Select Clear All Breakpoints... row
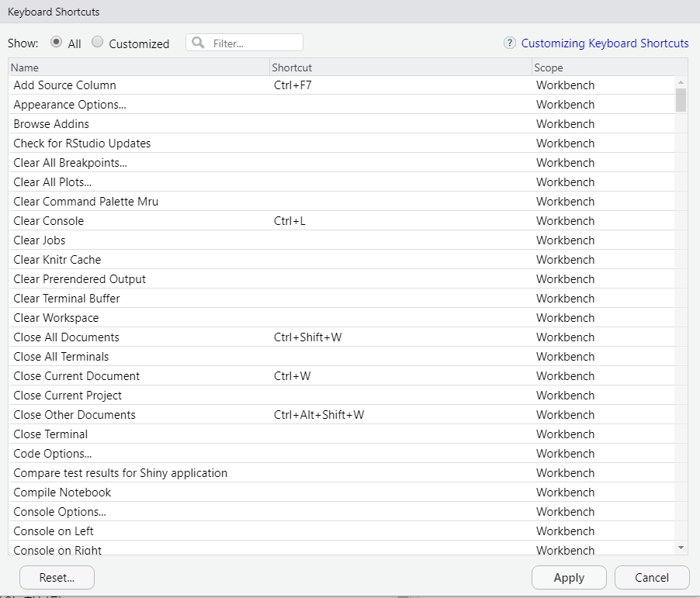The height and width of the screenshot is (598, 700). point(341,162)
